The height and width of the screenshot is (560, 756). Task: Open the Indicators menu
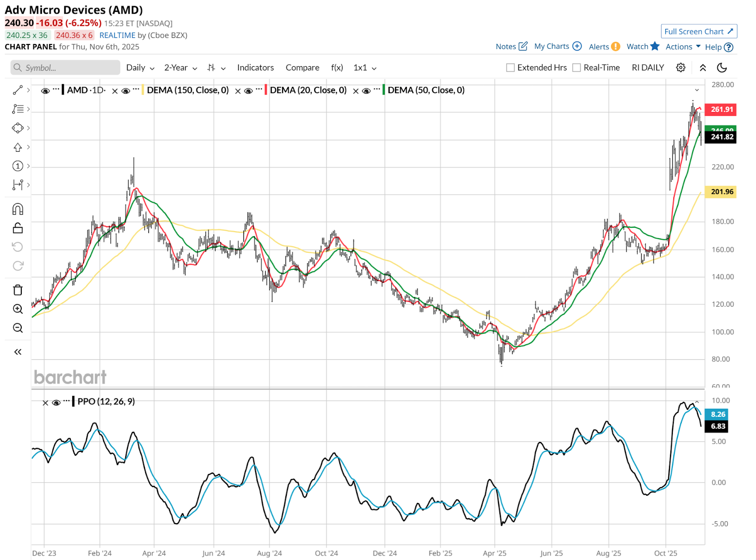(255, 68)
